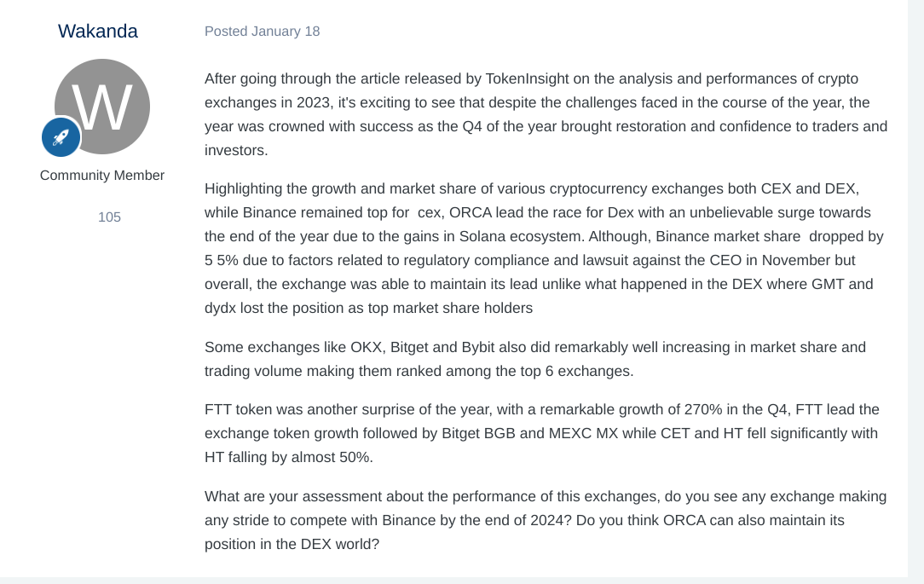
Task: Click the paragraph starting with Highlighting the growth
Action: (x=546, y=248)
